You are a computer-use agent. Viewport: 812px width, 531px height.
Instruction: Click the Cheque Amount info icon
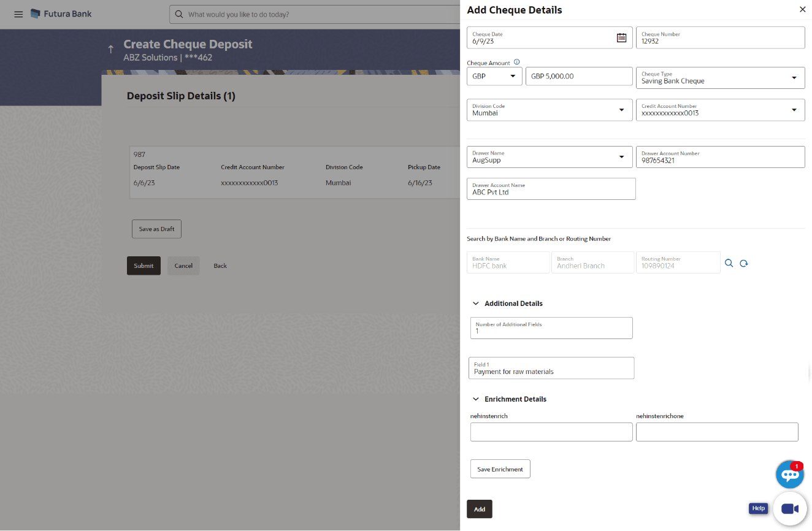tap(516, 62)
